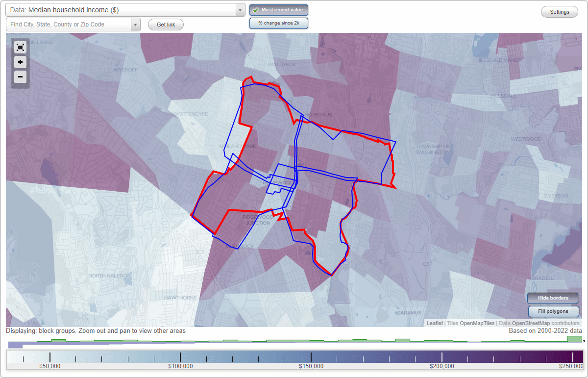Switch to % change since 2k view
The width and height of the screenshot is (588, 378).
click(x=278, y=23)
